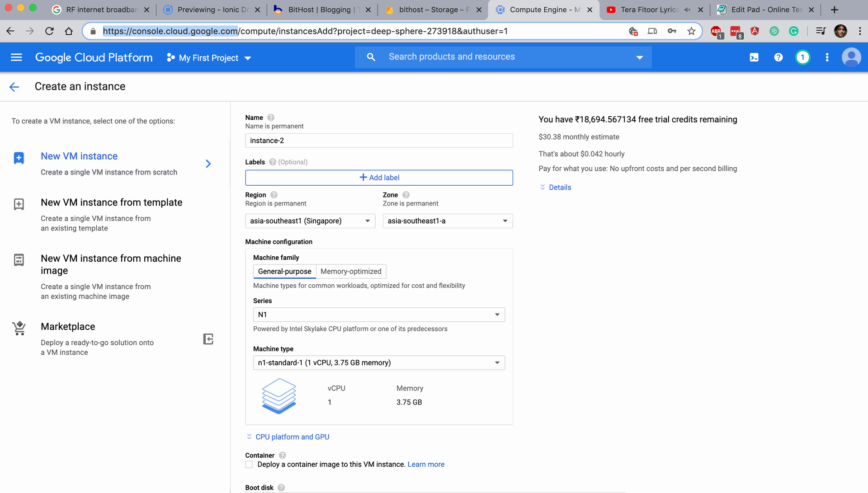Viewport: 868px width, 493px height.
Task: Enable deploy a container image checkbox
Action: pos(249,465)
